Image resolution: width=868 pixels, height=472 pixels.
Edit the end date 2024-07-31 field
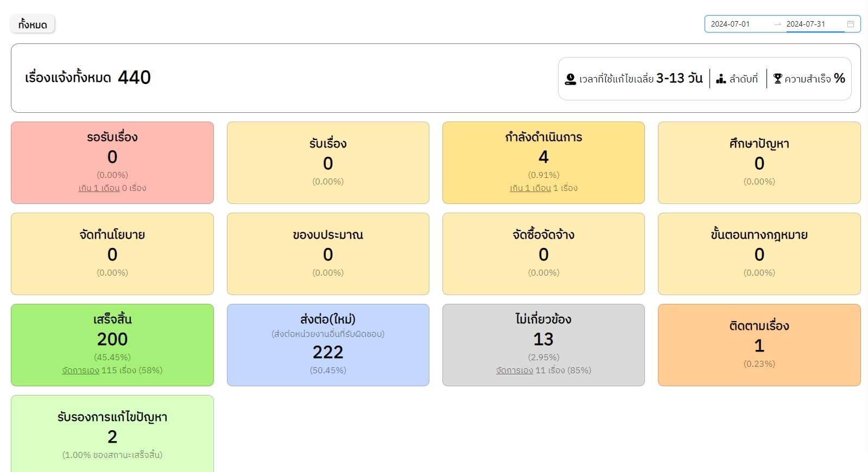[x=813, y=24]
